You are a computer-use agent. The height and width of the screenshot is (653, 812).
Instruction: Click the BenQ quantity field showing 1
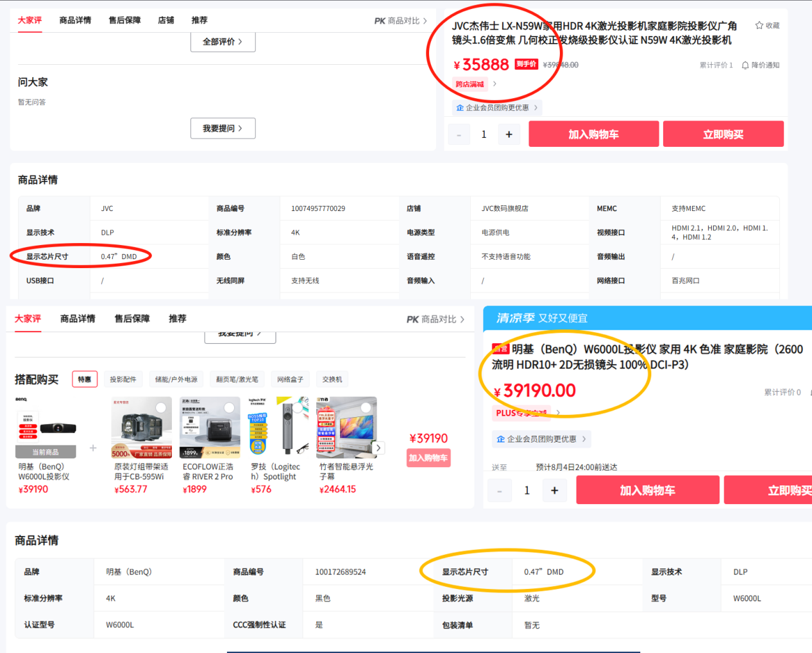tap(527, 491)
